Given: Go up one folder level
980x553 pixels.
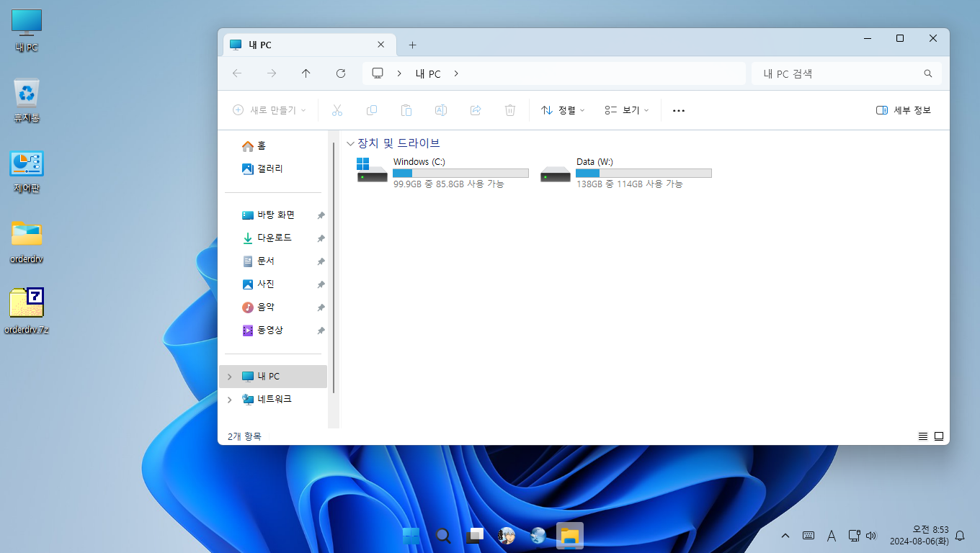Looking at the screenshot, I should tap(306, 73).
